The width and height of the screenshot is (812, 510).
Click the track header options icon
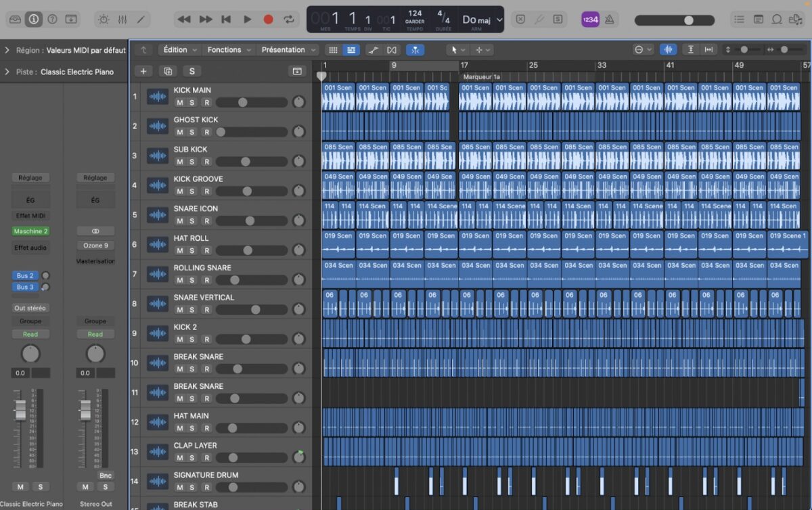click(296, 71)
